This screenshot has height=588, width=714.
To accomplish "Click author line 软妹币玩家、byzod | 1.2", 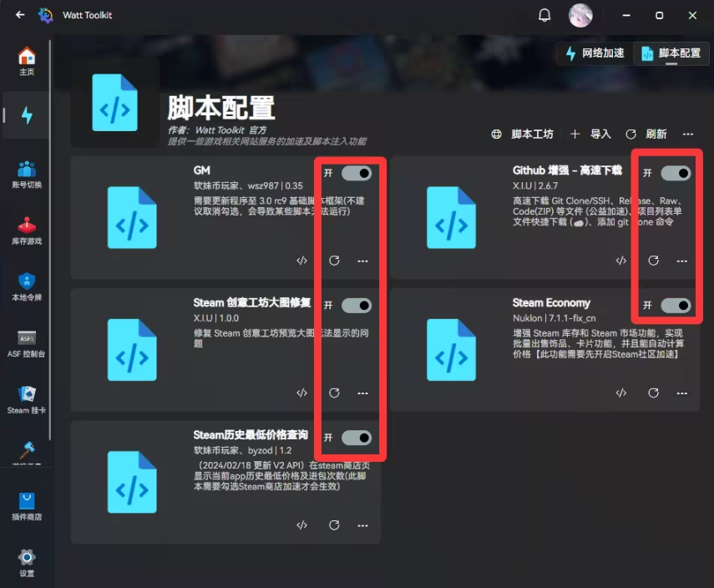I will [243, 450].
